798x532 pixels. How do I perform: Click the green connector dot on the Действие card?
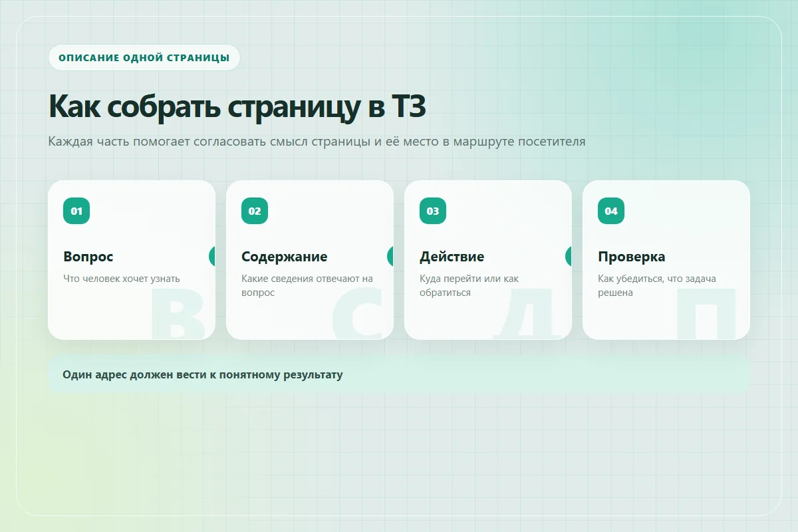pos(569,257)
